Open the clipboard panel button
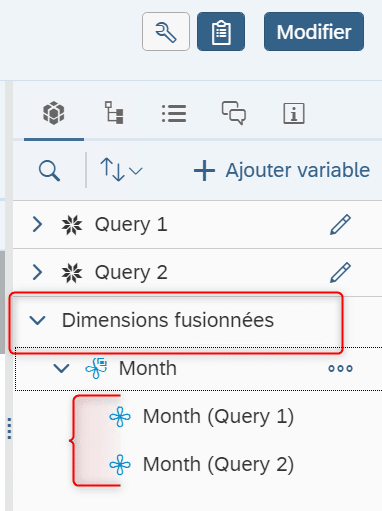Screen dimensions: 382x511 point(221,32)
